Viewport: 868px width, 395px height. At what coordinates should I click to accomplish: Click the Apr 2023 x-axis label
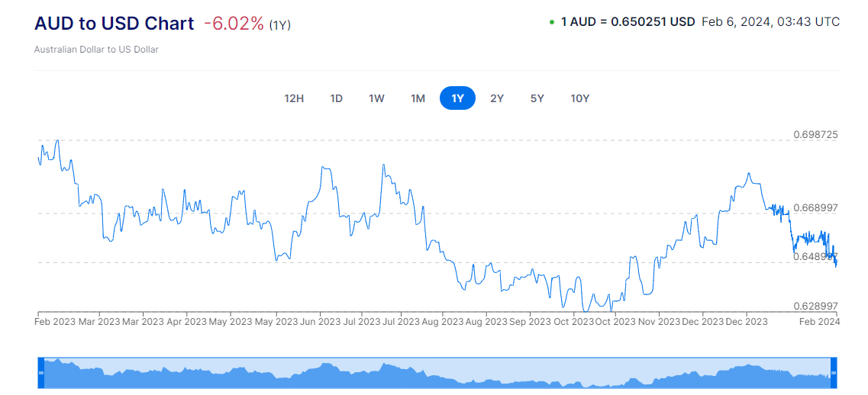[186, 322]
